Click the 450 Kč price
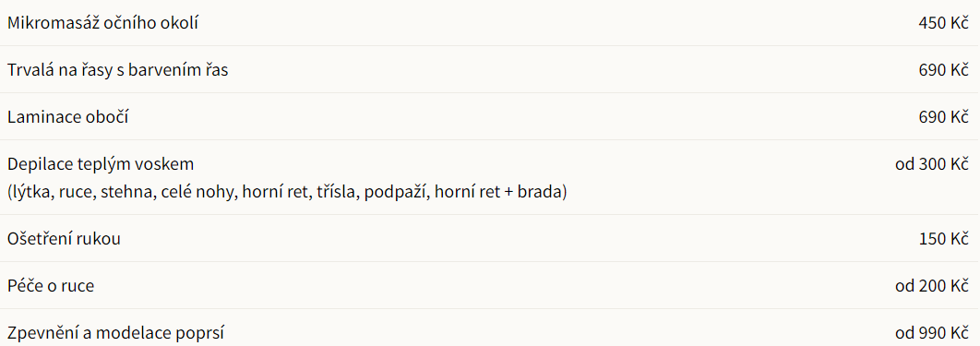The image size is (980, 346). pos(943,23)
